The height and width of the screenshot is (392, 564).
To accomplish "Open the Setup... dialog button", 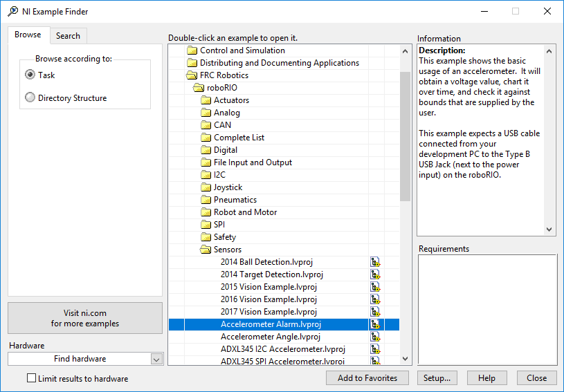I will click(437, 378).
